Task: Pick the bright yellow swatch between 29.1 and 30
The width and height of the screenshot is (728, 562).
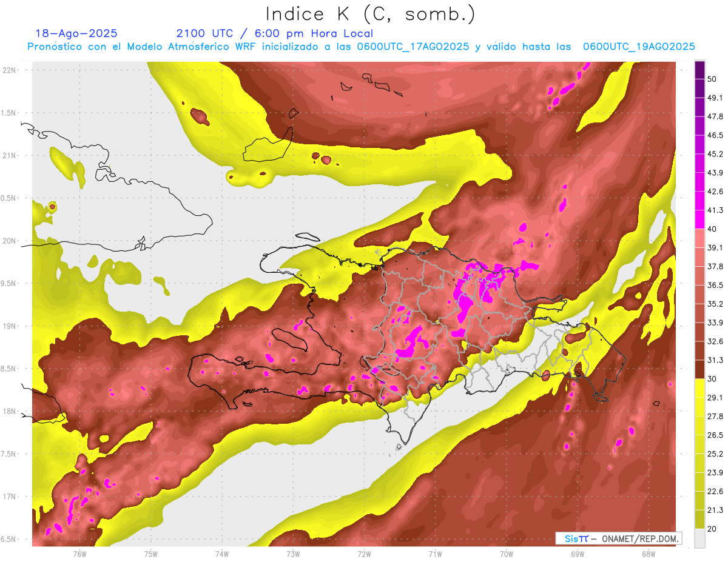Action: point(699,388)
